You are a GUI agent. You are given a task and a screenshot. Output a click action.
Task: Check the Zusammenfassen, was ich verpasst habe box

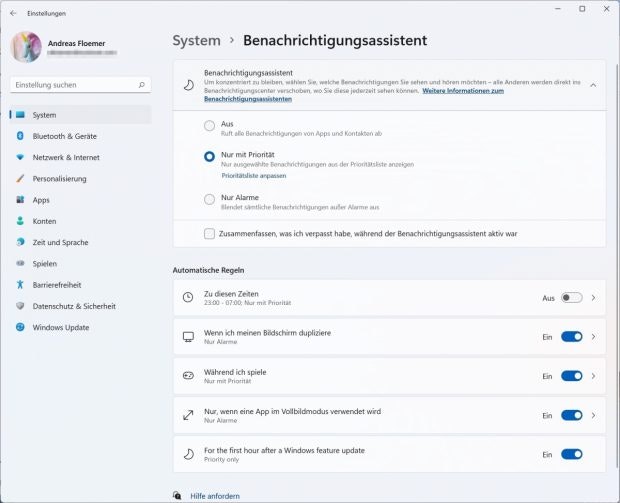[x=209, y=233]
